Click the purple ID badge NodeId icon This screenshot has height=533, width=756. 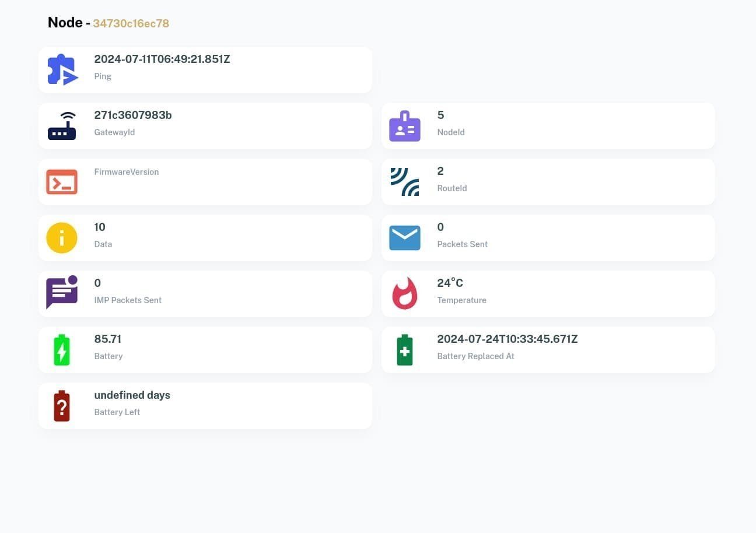(405, 126)
